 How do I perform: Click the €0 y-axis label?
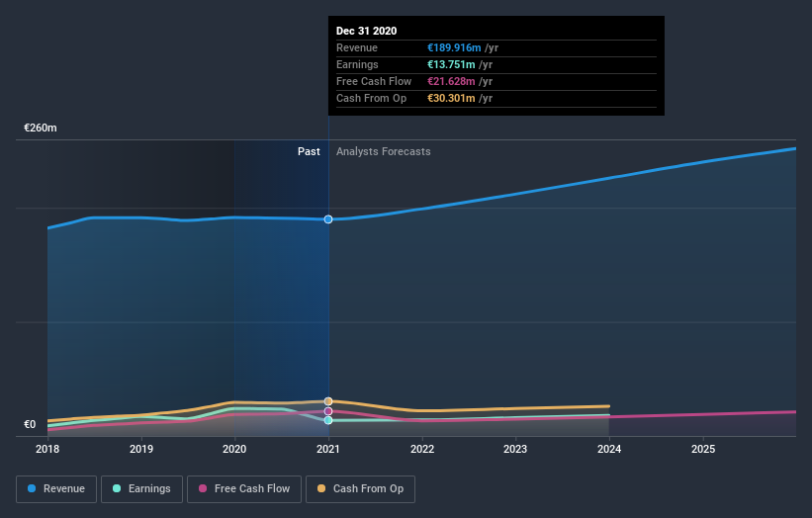(30, 424)
